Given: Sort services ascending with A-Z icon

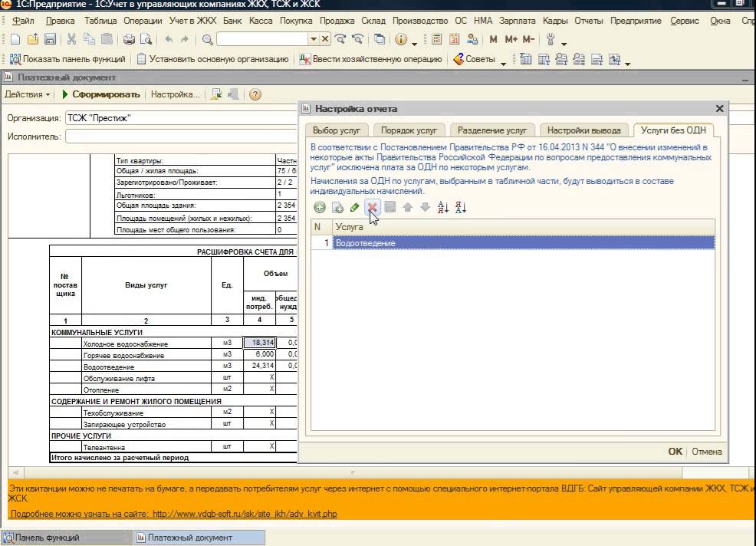Looking at the screenshot, I should click(442, 207).
